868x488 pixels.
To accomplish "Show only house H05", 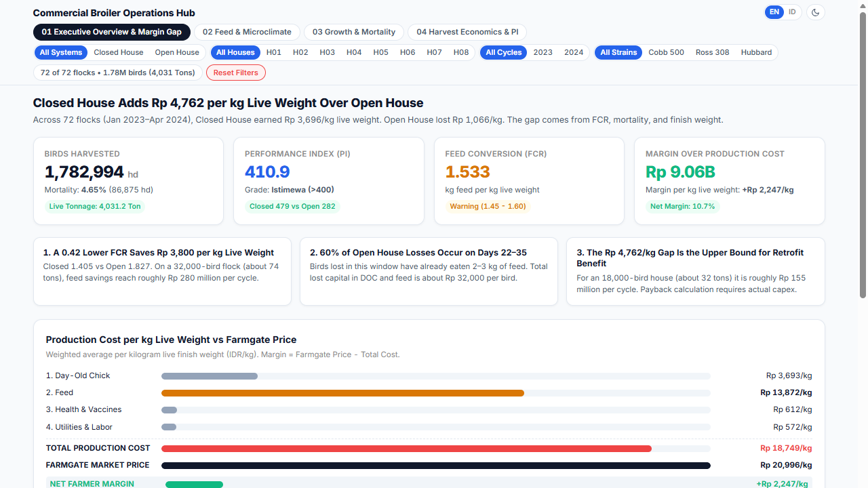I will click(x=381, y=52).
